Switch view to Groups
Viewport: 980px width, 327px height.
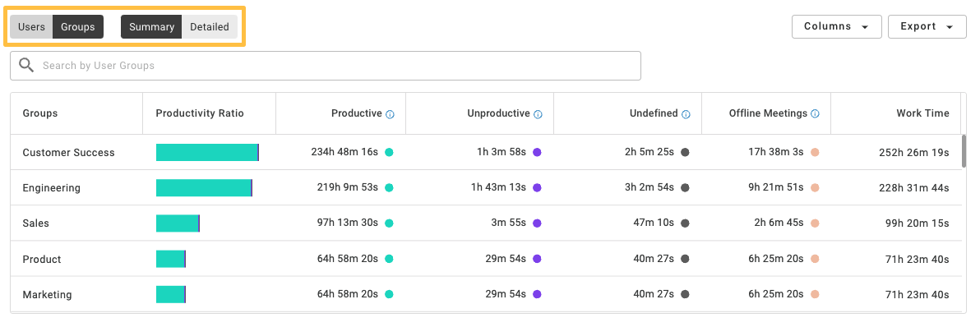78,27
